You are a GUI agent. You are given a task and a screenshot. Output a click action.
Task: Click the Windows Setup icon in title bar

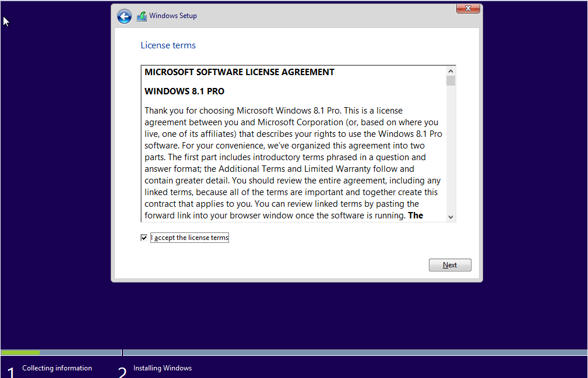(142, 16)
